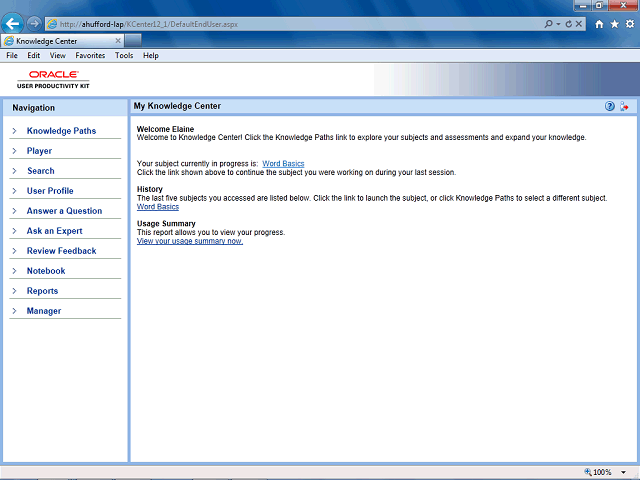Click chevron beside Knowledge Paths

pyautogui.click(x=14, y=131)
